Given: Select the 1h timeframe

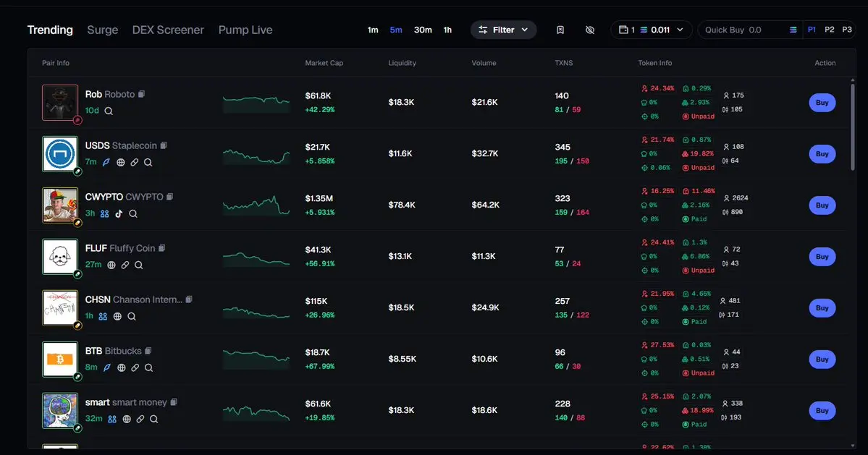Looking at the screenshot, I should 447,30.
